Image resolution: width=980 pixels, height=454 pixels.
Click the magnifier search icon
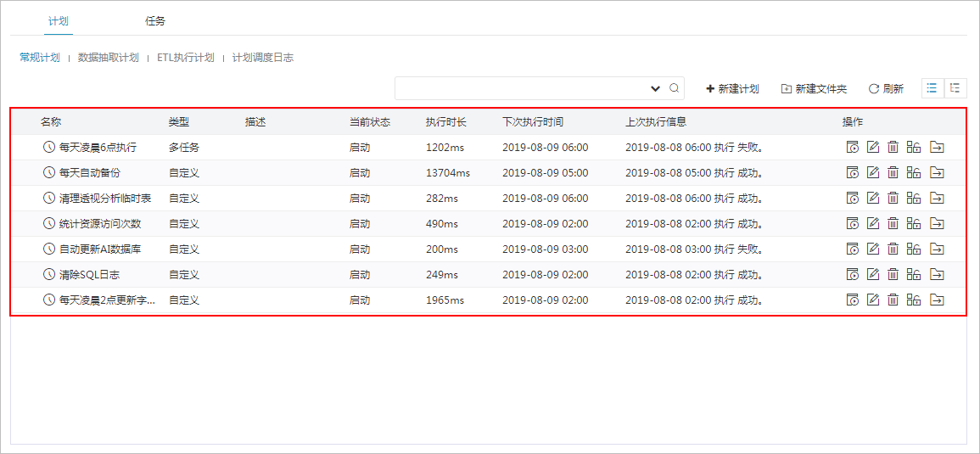click(674, 88)
